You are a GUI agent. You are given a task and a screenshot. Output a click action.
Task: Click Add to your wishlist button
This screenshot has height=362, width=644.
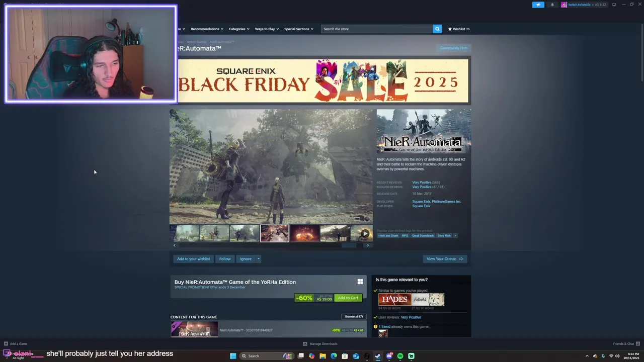[193, 259]
